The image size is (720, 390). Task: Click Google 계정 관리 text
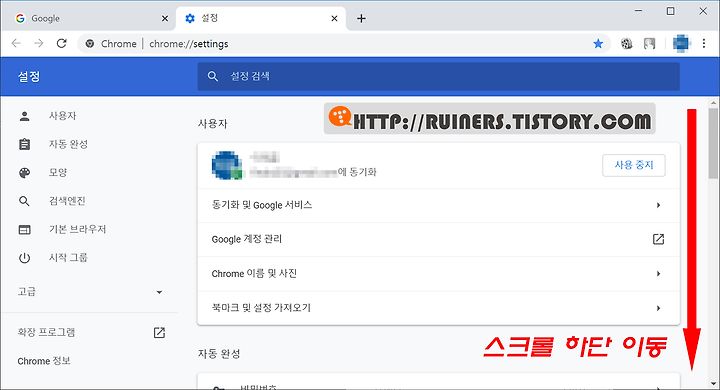tap(247, 239)
